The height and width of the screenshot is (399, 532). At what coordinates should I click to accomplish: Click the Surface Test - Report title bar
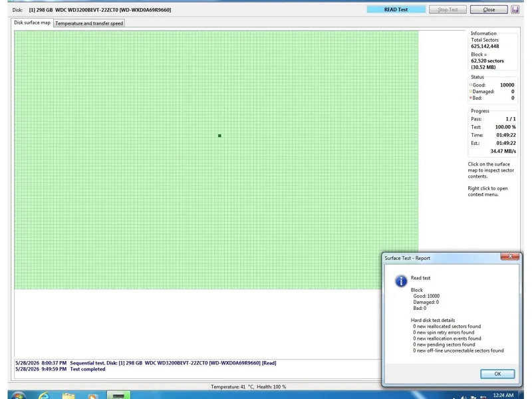coord(441,258)
